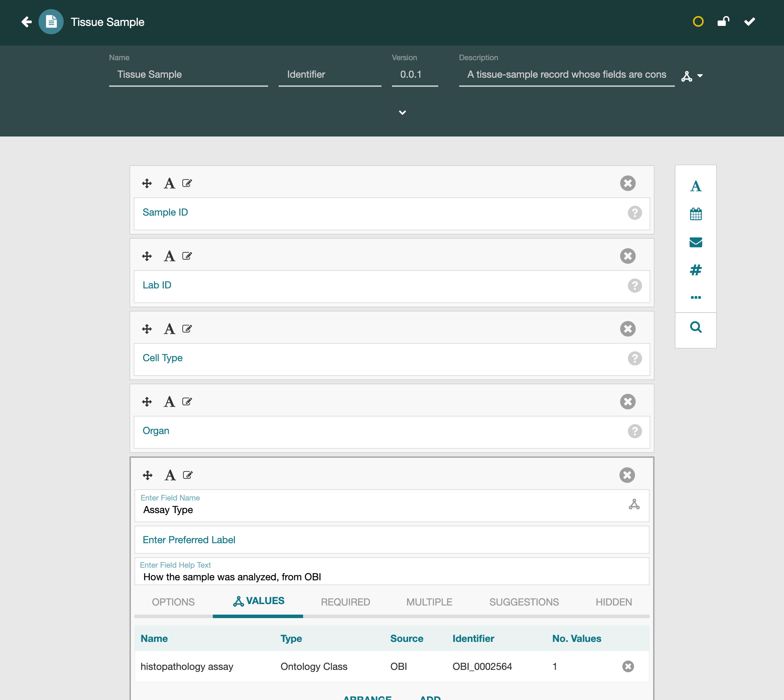Delete the histopathology assay value row
The width and height of the screenshot is (784, 700).
[x=628, y=666]
